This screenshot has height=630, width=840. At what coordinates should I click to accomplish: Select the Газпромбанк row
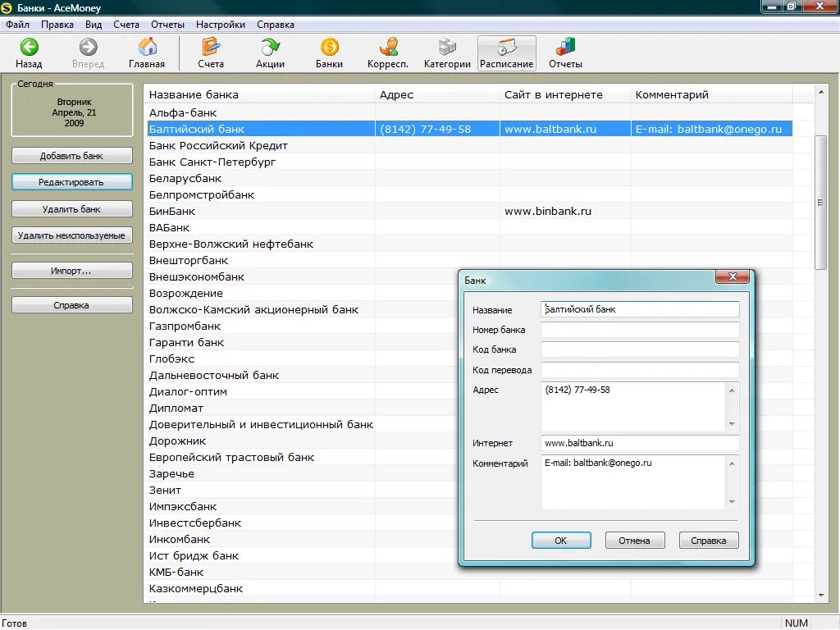(303, 326)
